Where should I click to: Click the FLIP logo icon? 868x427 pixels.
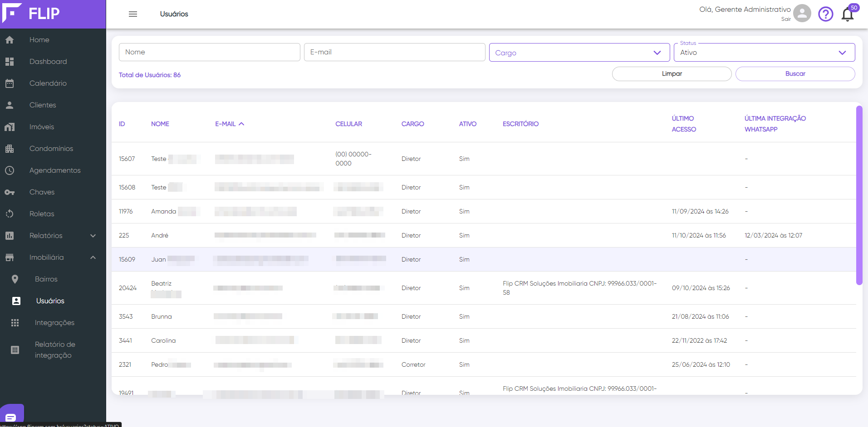click(12, 12)
